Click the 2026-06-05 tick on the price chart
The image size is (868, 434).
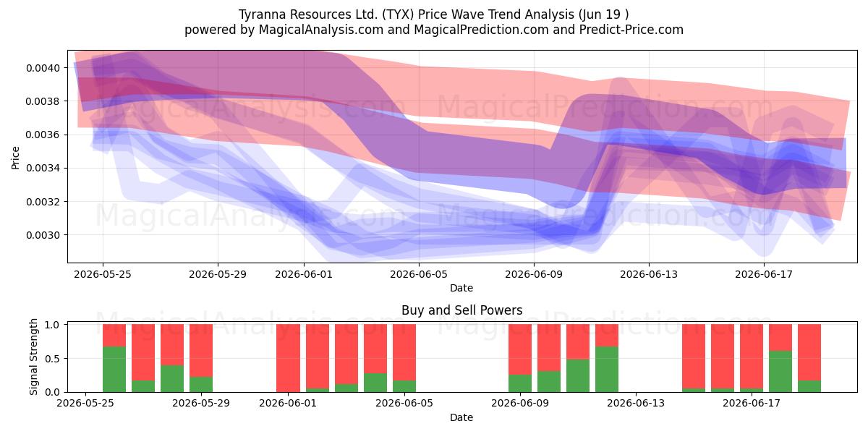click(419, 274)
